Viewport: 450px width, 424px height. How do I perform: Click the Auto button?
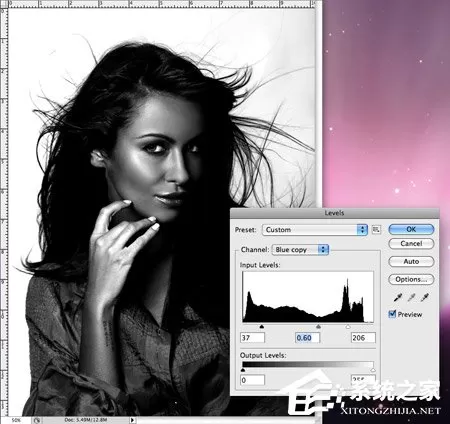(x=411, y=261)
